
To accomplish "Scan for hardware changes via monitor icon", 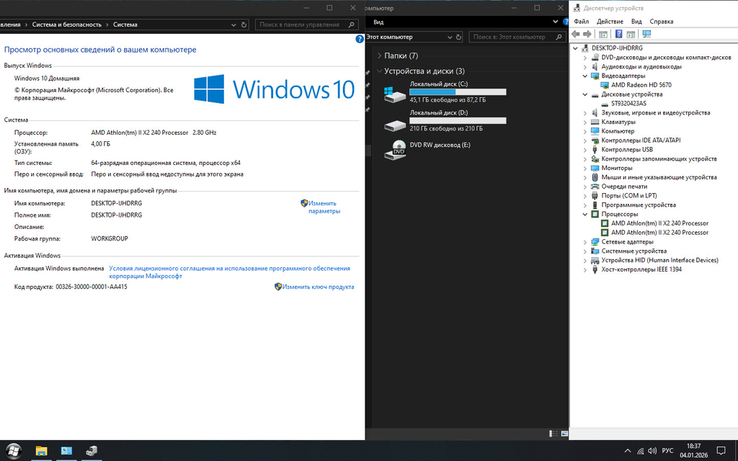I will pos(647,34).
